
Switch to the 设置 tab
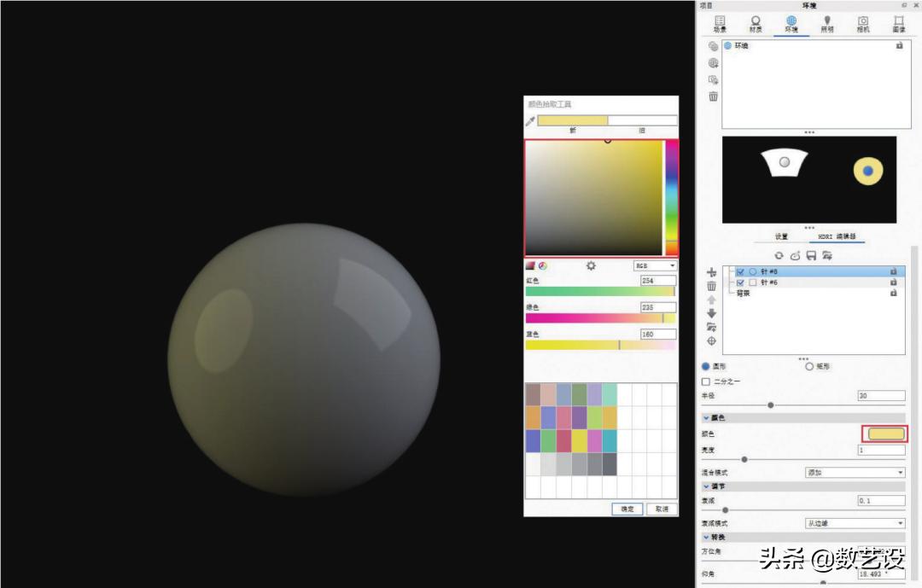tap(781, 236)
